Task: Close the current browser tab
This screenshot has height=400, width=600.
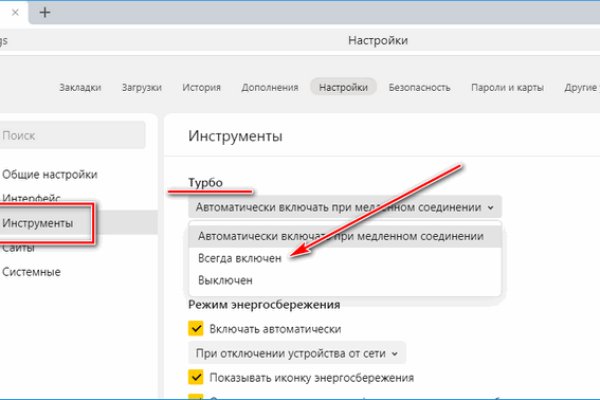Action: pyautogui.click(x=13, y=12)
